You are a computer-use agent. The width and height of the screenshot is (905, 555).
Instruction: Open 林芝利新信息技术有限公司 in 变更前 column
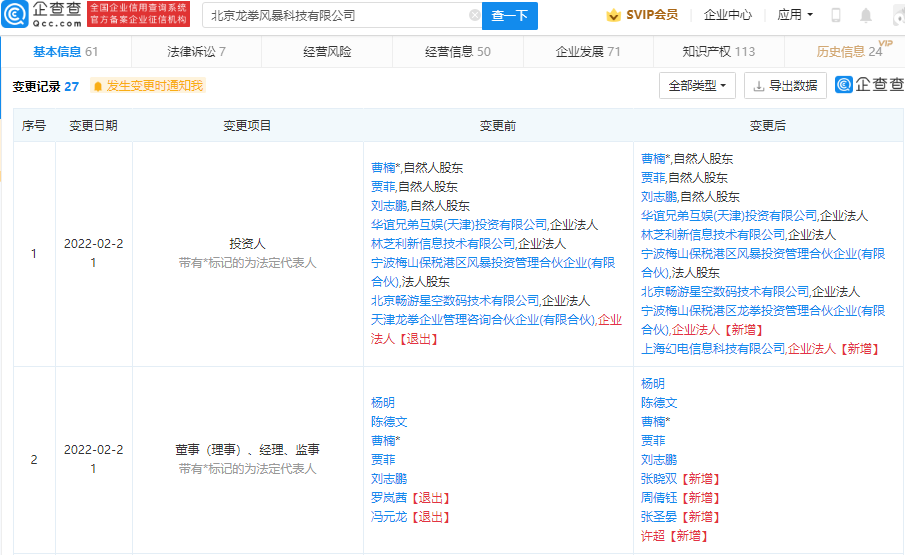coord(443,244)
